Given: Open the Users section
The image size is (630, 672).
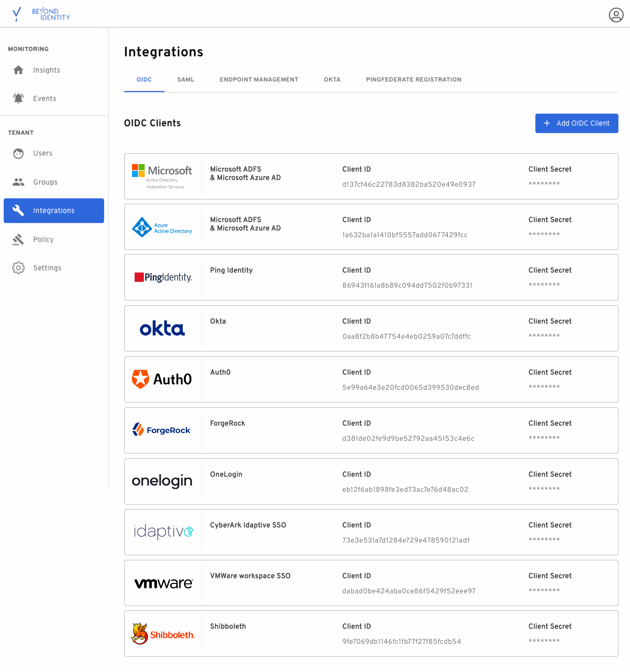Looking at the screenshot, I should [43, 153].
